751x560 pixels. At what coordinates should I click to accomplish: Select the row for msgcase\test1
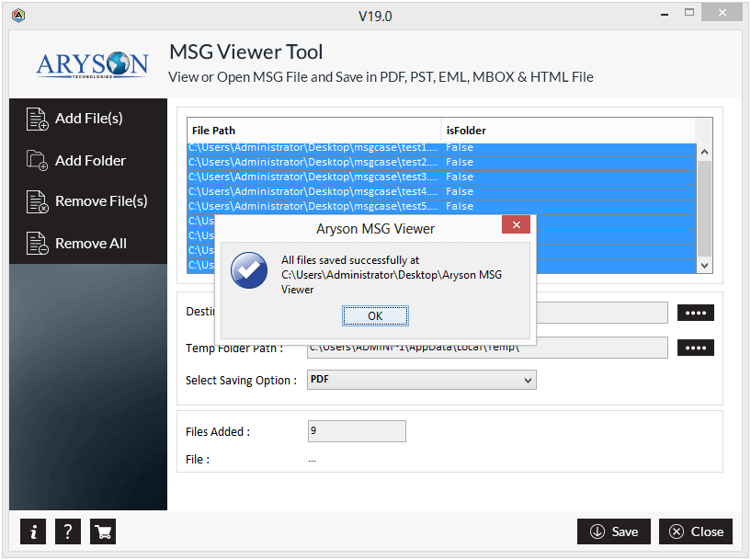pyautogui.click(x=441, y=148)
